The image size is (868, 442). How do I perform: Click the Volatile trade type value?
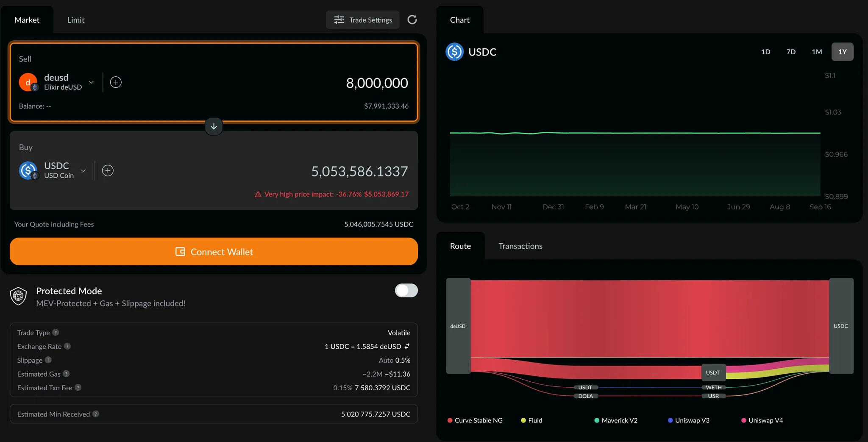tap(399, 333)
